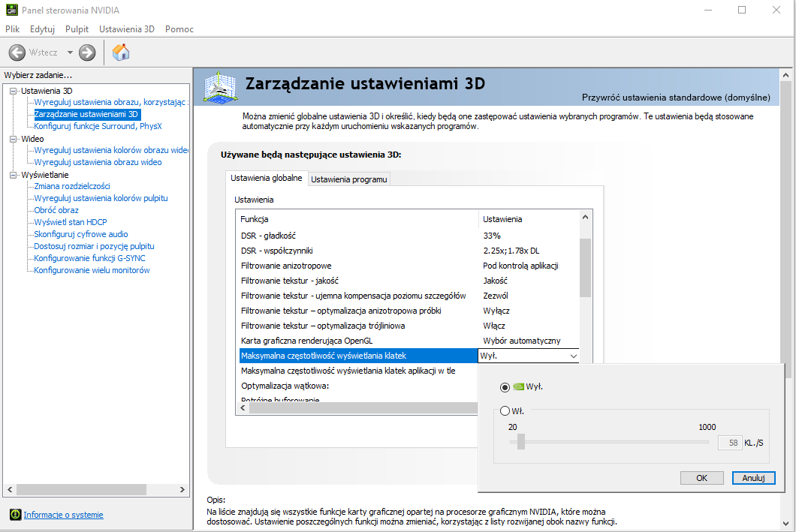This screenshot has height=532, width=796.
Task: Click the task tree scroll right arrow
Action: pos(182,489)
